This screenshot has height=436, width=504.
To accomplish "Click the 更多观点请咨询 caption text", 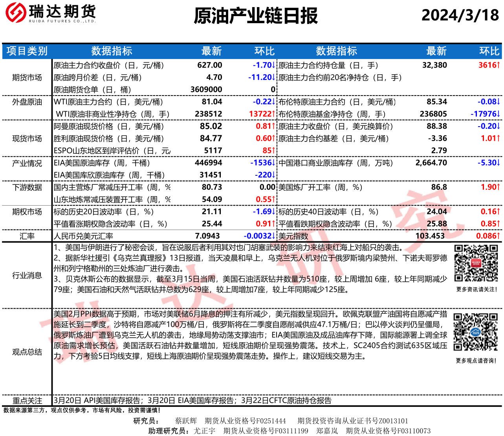I will tap(476, 361).
